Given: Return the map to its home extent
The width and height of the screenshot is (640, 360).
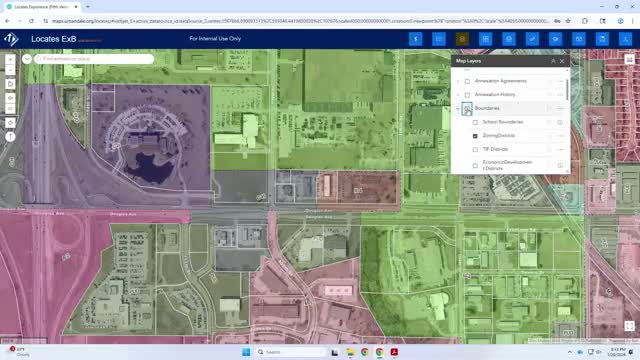Looking at the screenshot, I should [10, 84].
